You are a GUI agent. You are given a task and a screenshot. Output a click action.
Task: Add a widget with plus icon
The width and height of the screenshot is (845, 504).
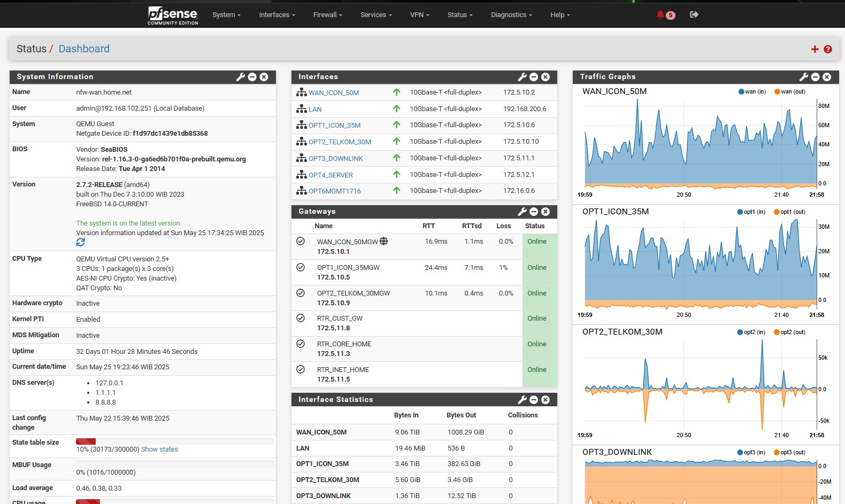[815, 49]
